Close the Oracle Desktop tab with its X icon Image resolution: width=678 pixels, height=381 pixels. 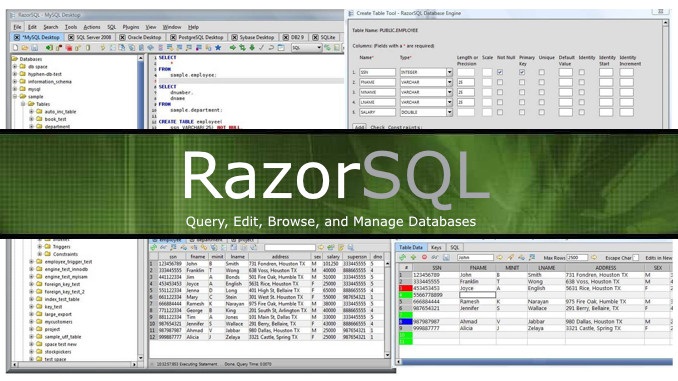(122, 37)
